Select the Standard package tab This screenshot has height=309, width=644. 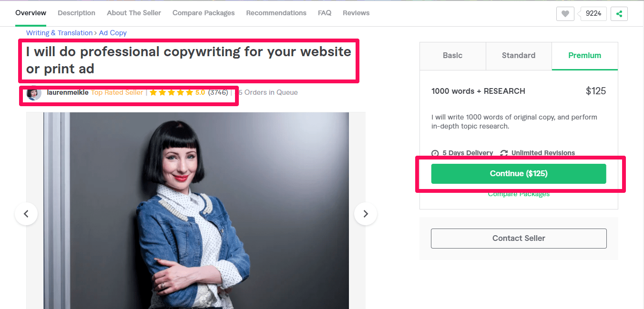pyautogui.click(x=518, y=56)
